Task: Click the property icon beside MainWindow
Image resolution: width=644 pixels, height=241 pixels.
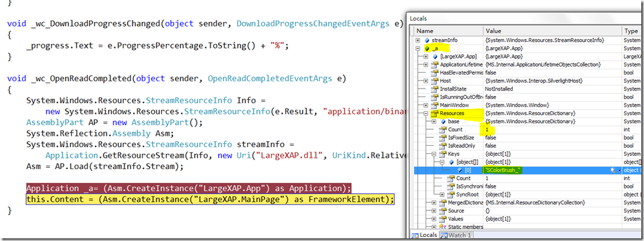Action: pos(434,105)
